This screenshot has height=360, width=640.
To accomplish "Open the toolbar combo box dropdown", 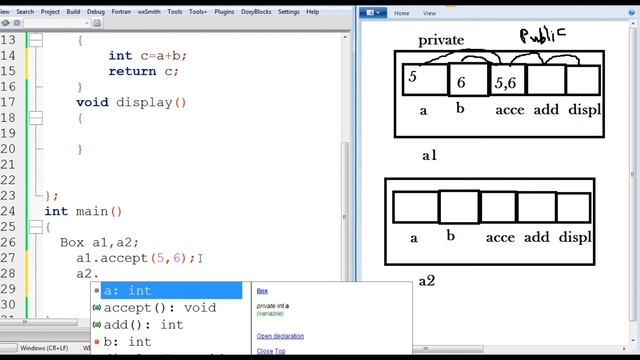I will pyautogui.click(x=87, y=23).
